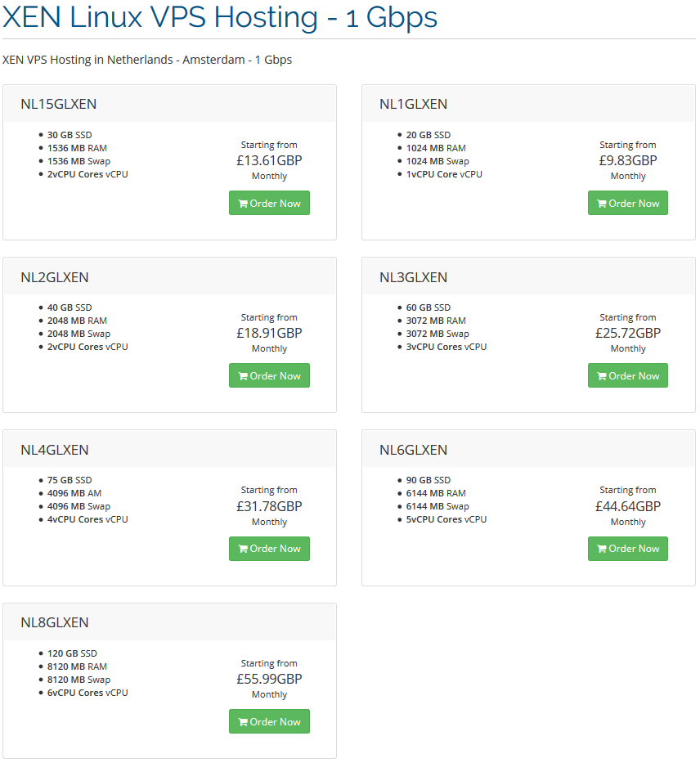The width and height of the screenshot is (700, 763).
Task: Click the "90 GB SSD" spec line
Action: 428,480
